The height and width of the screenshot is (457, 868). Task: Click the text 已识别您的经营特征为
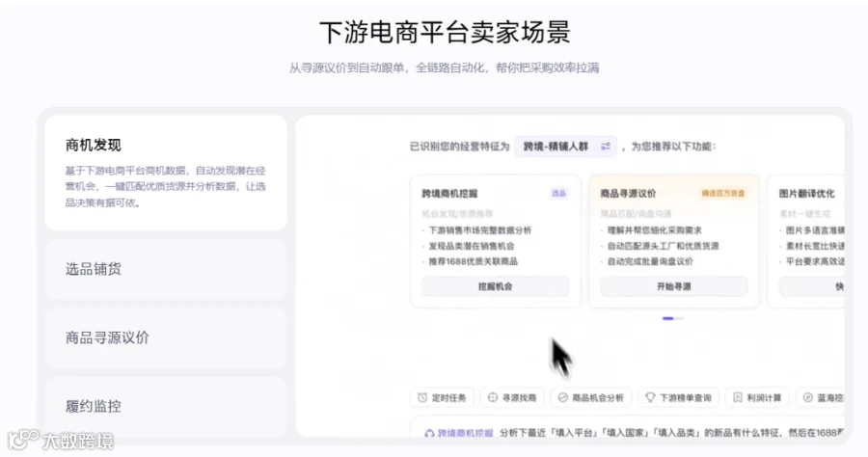[459, 147]
